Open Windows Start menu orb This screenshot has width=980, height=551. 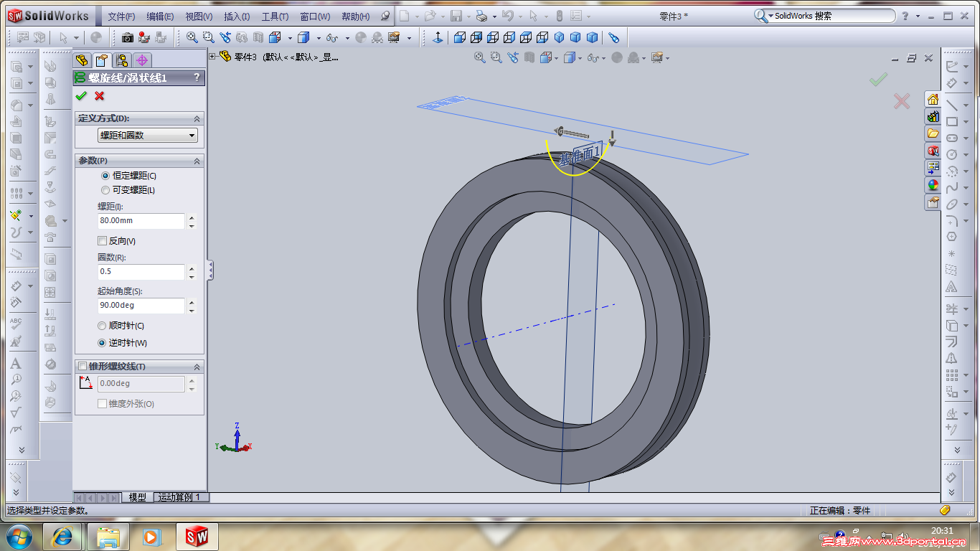point(19,537)
